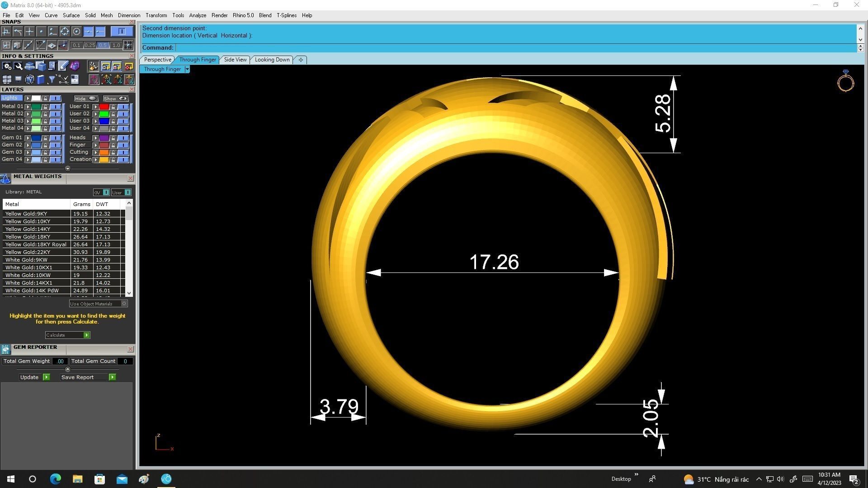Toggle Metal 01 layer on/off switch
Screen dimensions: 868x488
55,107
